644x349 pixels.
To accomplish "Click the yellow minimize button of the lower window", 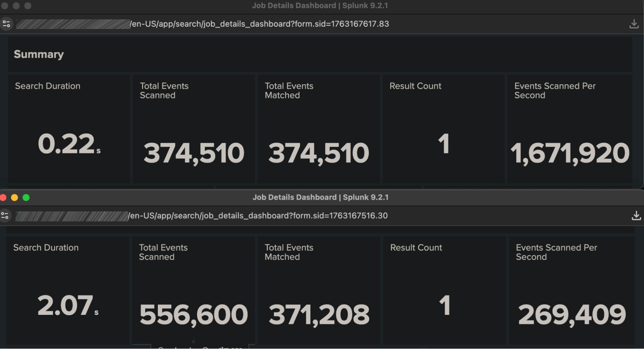I will pos(14,198).
